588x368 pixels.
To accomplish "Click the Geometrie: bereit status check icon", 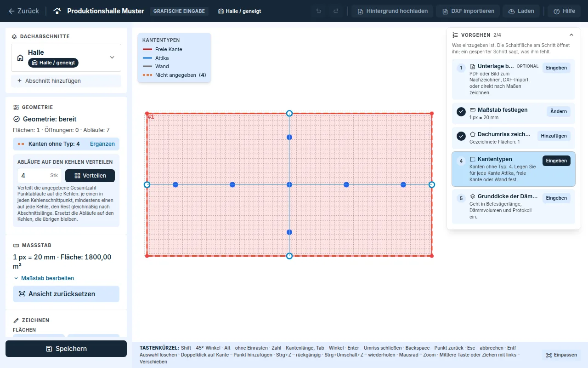I will [x=17, y=119].
